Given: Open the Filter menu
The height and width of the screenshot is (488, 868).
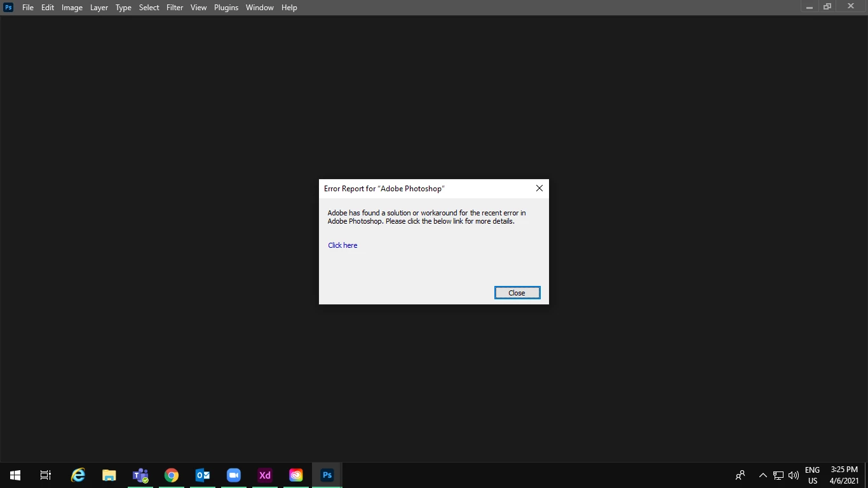Looking at the screenshot, I should click(x=175, y=8).
